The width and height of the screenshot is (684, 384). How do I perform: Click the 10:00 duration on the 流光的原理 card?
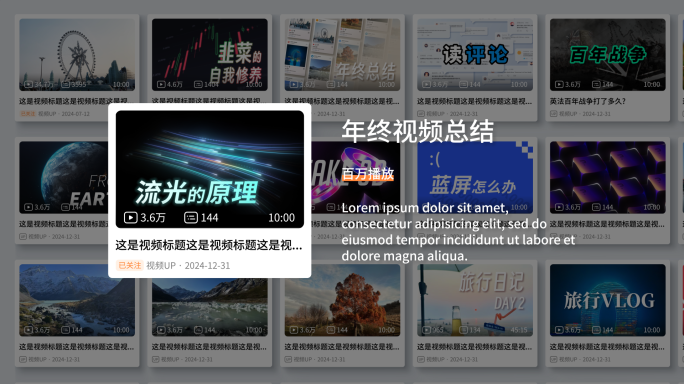281,217
